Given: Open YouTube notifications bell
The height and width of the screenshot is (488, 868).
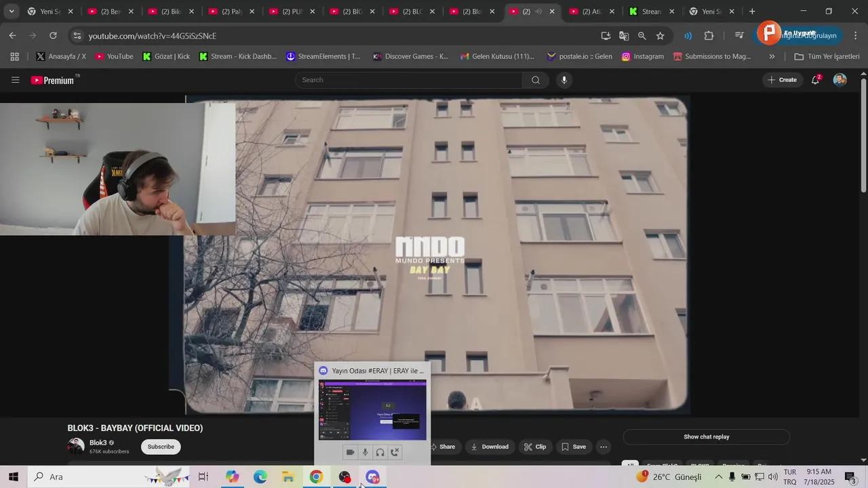Looking at the screenshot, I should tap(816, 80).
